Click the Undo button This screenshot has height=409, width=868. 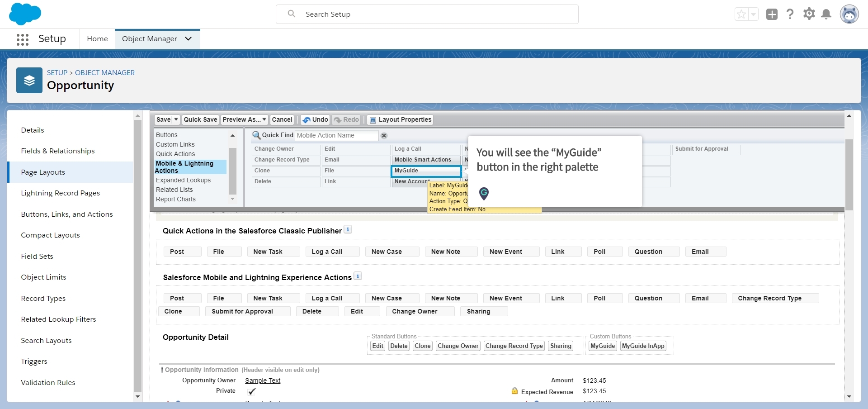tap(315, 119)
